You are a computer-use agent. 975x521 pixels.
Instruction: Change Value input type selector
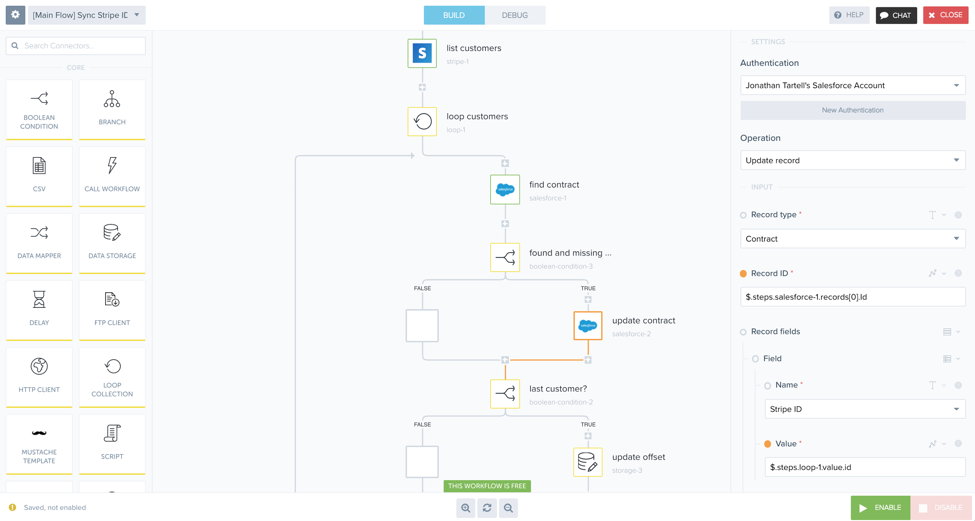pyautogui.click(x=936, y=444)
